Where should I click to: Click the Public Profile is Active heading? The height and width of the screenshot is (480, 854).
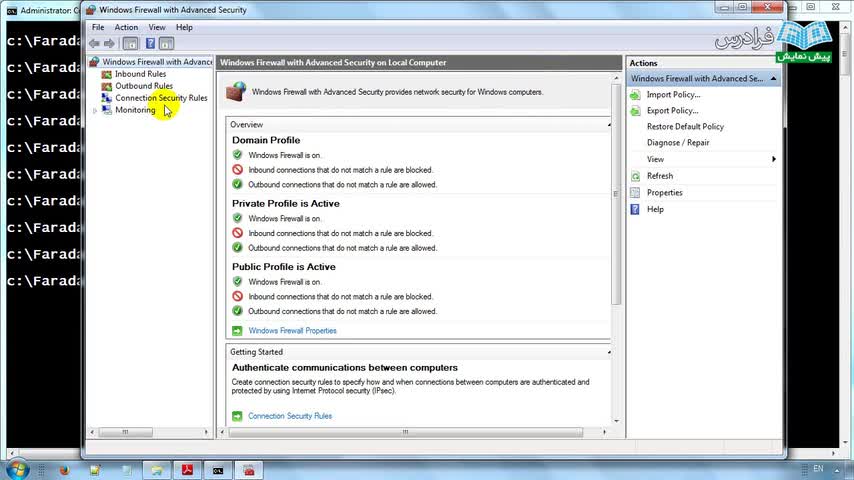click(284, 267)
